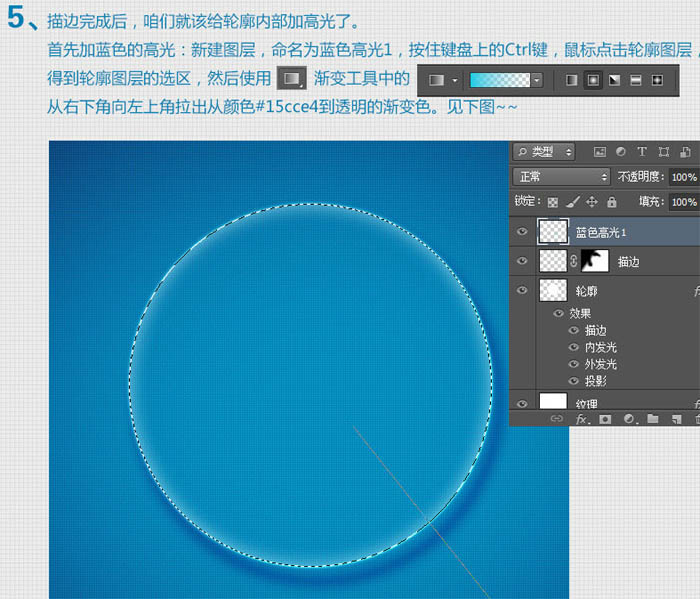This screenshot has height=599, width=700.
Task: Filter layers by adjustment layers icon
Action: [621, 152]
